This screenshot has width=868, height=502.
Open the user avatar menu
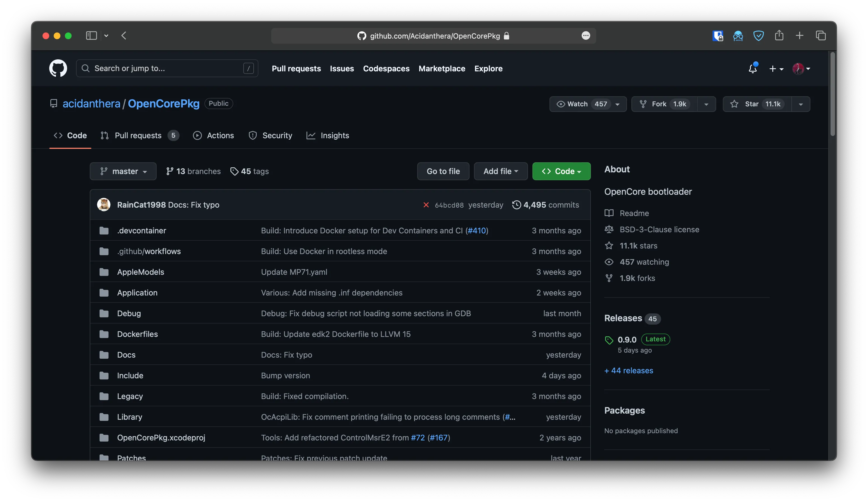tap(801, 69)
